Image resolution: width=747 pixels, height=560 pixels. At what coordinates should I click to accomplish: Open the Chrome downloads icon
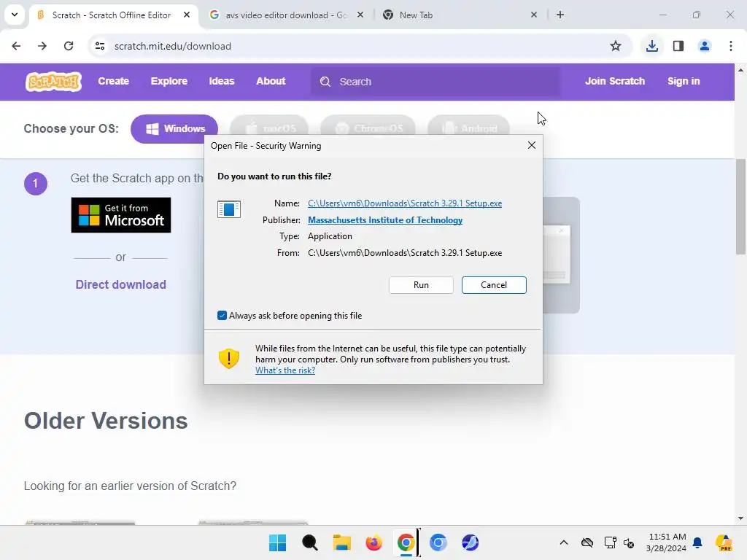[651, 46]
